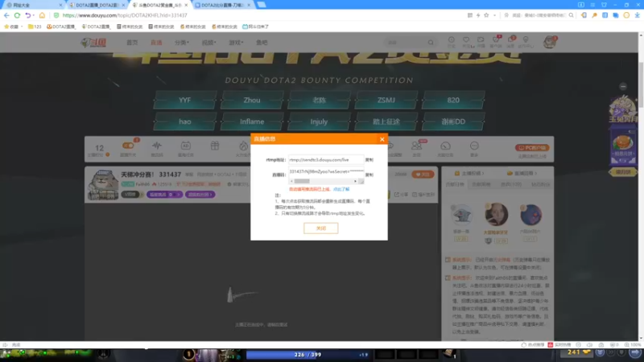Click the browser undo-close arrow icon
Viewport: 644px width, 362px height.
pos(27,15)
